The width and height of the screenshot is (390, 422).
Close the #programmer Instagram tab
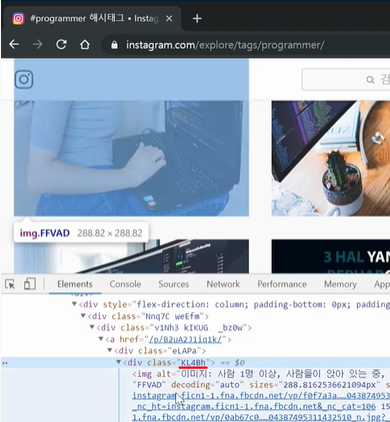[x=169, y=19]
